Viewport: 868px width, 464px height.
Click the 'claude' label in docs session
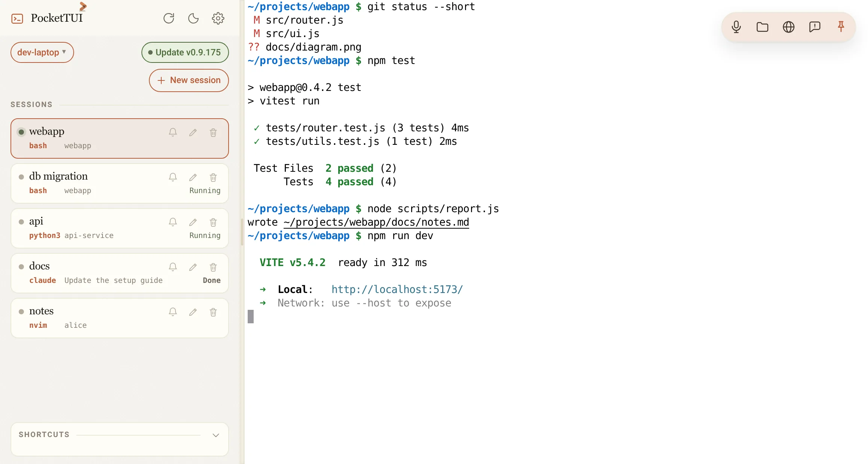pyautogui.click(x=43, y=280)
